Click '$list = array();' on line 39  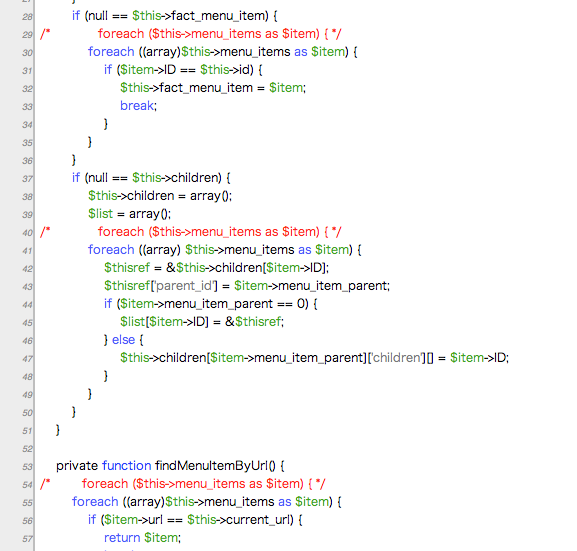click(130, 214)
